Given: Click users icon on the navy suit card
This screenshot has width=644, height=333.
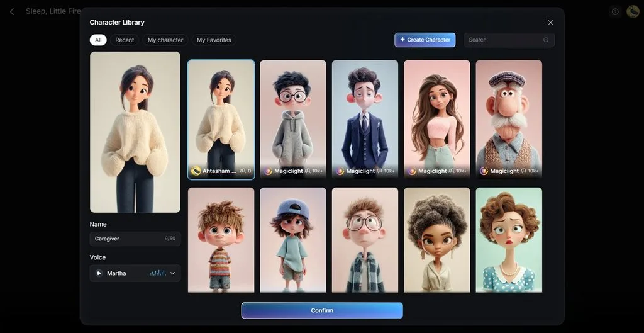Looking at the screenshot, I should click(x=379, y=171).
